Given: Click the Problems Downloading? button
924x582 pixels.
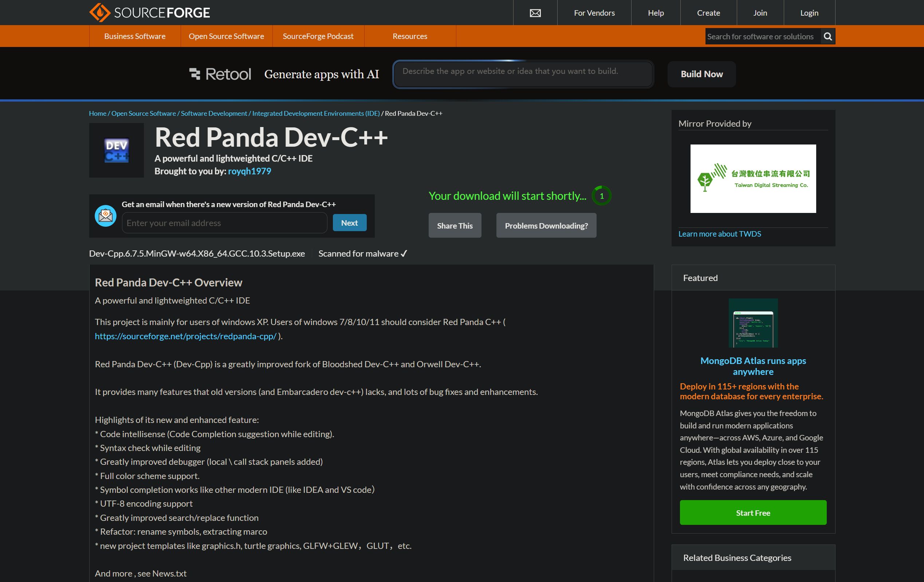Looking at the screenshot, I should click(x=546, y=225).
